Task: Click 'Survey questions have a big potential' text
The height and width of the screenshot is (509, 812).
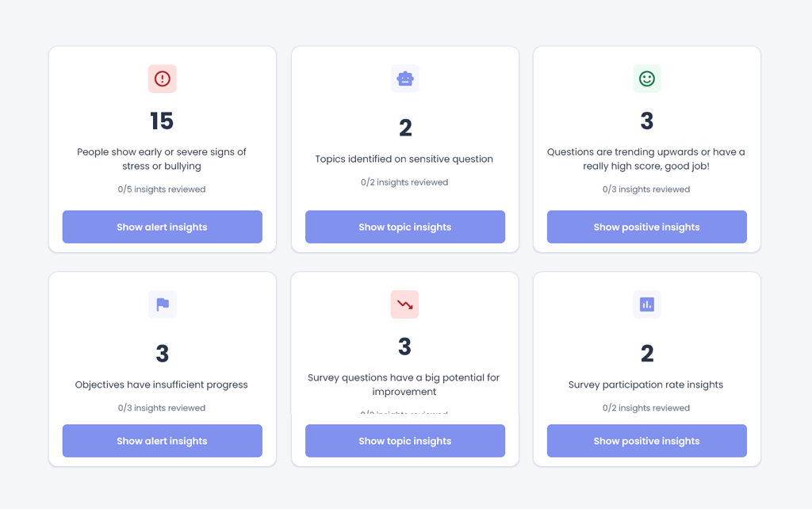Action: coord(404,385)
